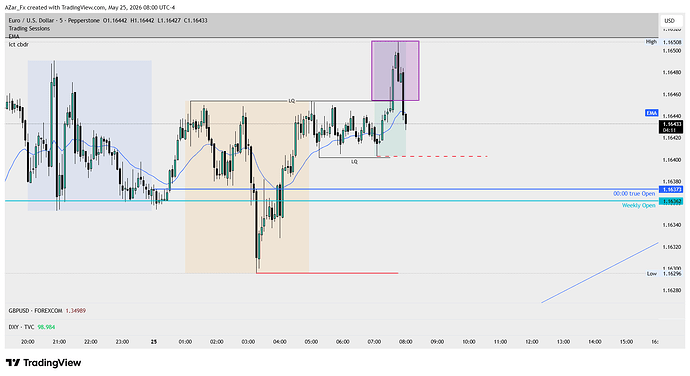This screenshot has height=376, width=690.
Task: Select the red dashed horizontal line
Action: [432, 156]
